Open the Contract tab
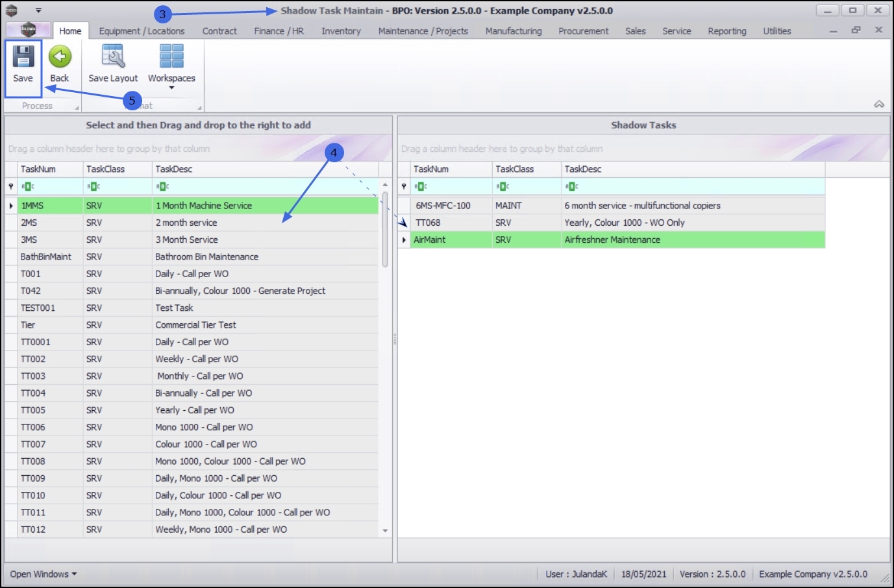Screen dimensions: 894x588 point(219,31)
